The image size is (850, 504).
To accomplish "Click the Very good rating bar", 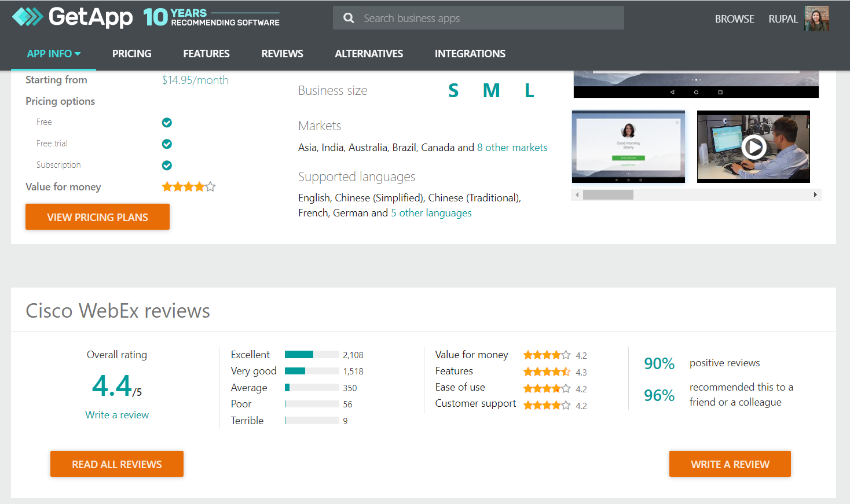I will (x=312, y=371).
